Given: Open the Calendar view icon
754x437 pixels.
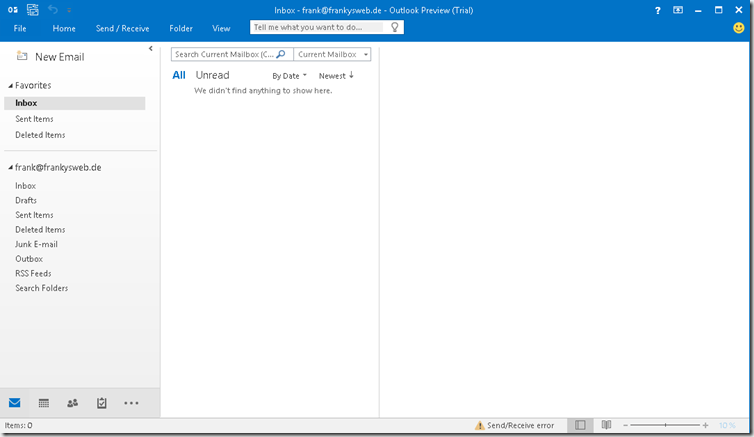Looking at the screenshot, I should click(x=44, y=403).
